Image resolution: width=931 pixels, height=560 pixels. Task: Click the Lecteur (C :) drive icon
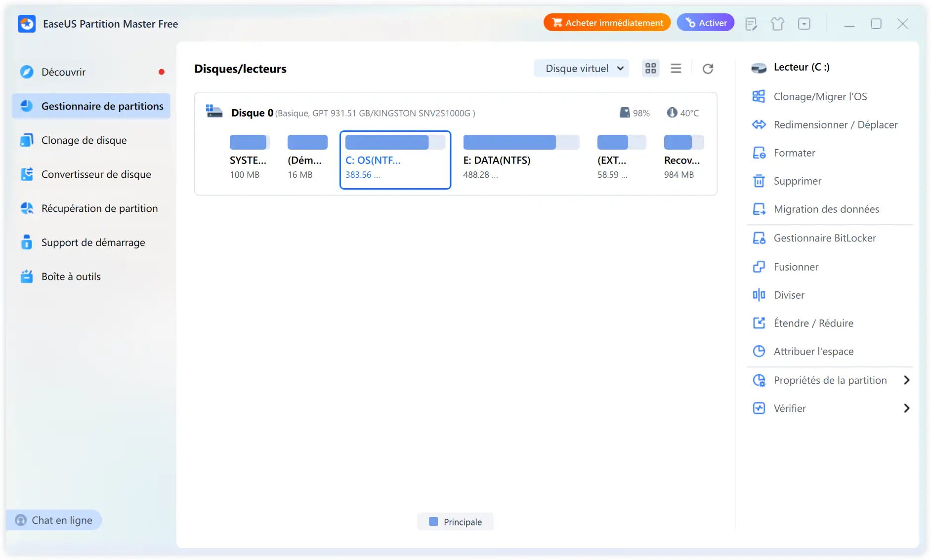(759, 68)
